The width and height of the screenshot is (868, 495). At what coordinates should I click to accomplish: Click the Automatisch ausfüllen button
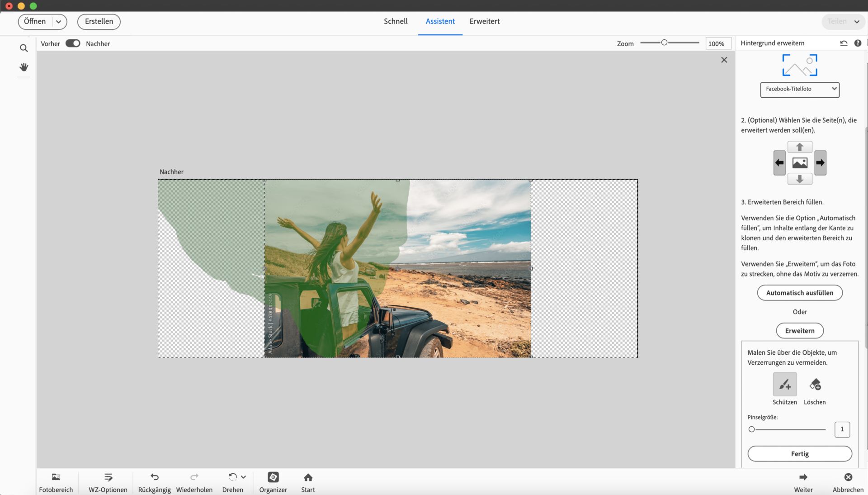(x=799, y=293)
